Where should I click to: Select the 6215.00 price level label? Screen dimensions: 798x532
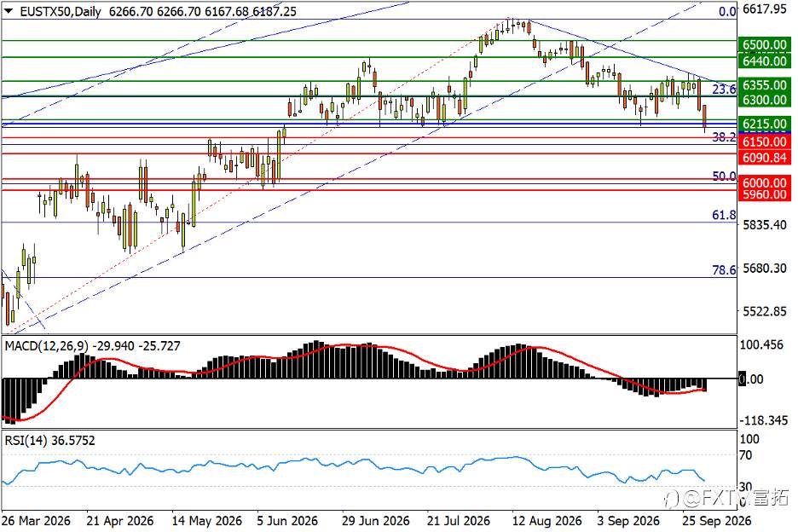pos(765,124)
